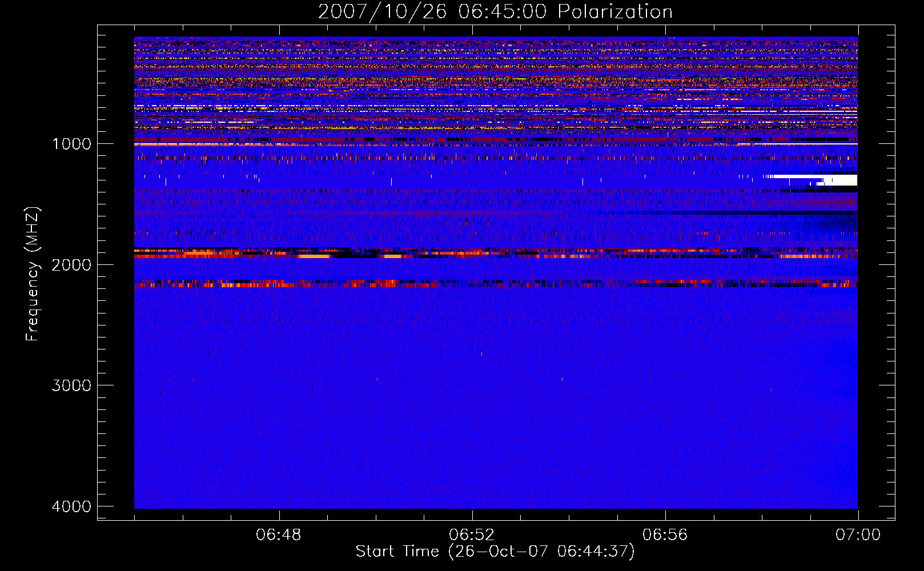
Task: Click the 'Start Time (26-Oct-07 06:44:37)' label
Action: [x=495, y=552]
